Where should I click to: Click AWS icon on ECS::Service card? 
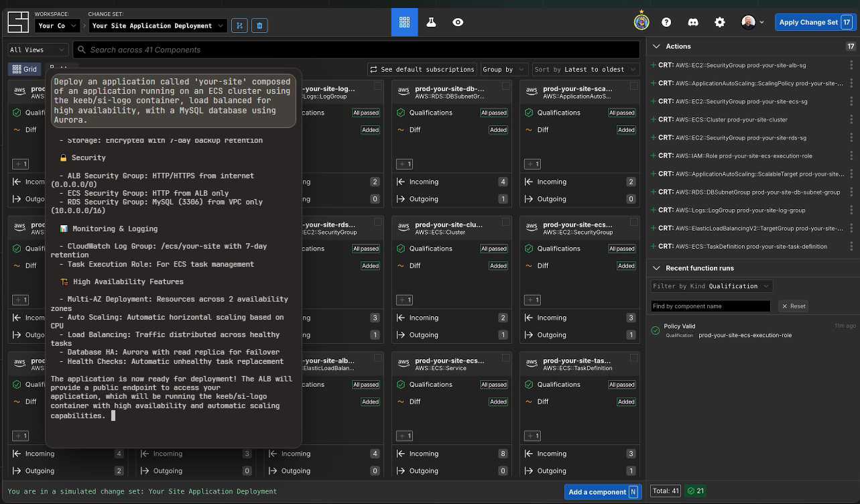click(x=404, y=364)
